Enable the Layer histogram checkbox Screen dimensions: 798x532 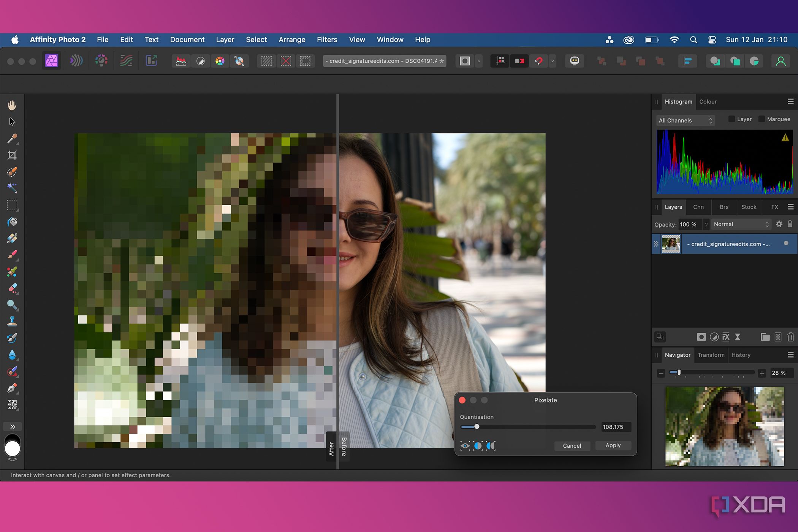coord(731,119)
